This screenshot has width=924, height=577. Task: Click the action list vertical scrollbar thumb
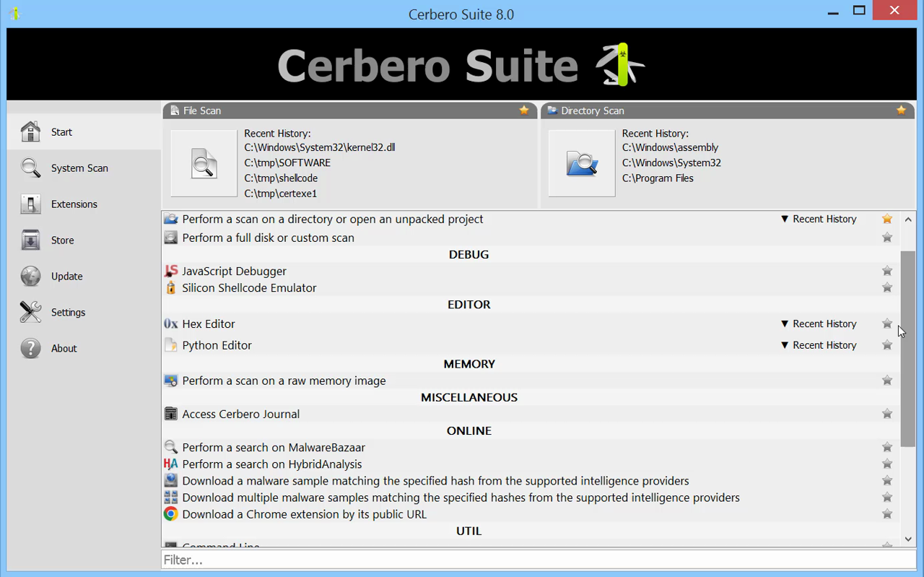[x=908, y=347]
